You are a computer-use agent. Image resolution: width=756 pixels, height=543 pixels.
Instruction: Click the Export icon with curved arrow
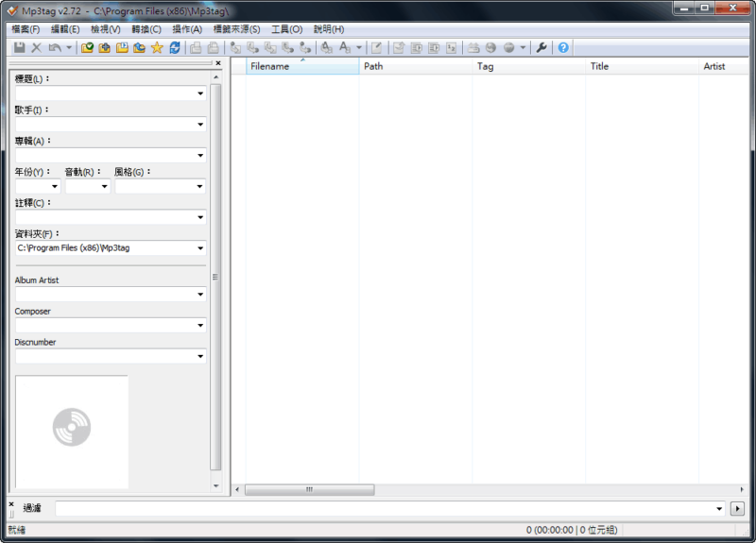point(399,48)
